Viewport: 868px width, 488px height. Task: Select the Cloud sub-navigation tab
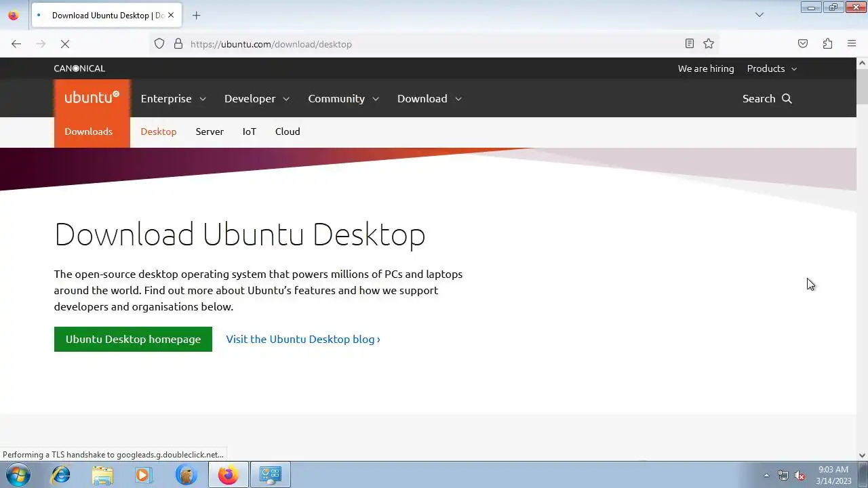click(288, 131)
